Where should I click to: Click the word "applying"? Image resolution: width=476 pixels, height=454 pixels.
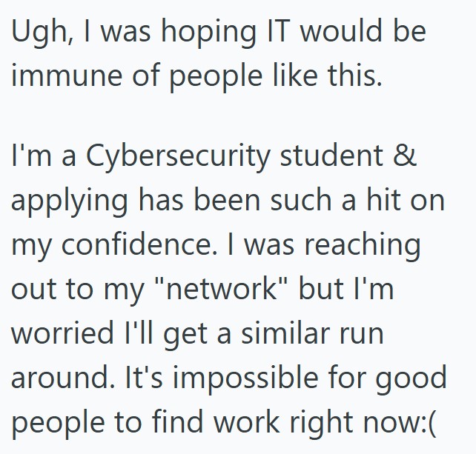65,202
